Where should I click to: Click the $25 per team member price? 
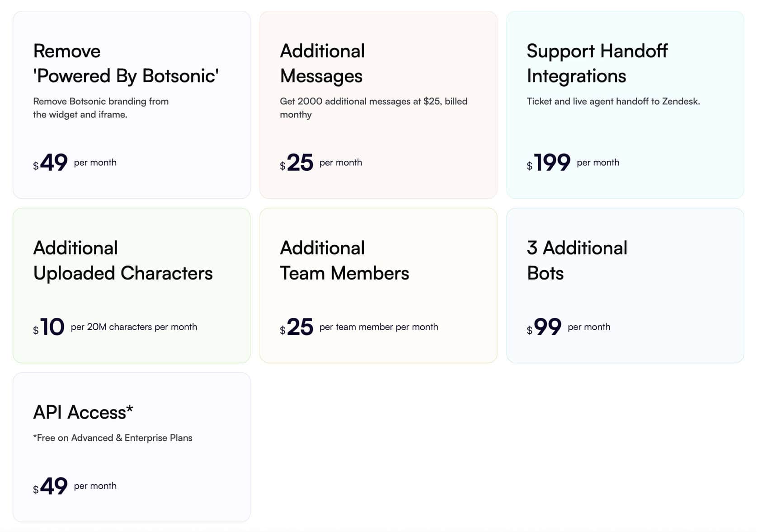(299, 327)
